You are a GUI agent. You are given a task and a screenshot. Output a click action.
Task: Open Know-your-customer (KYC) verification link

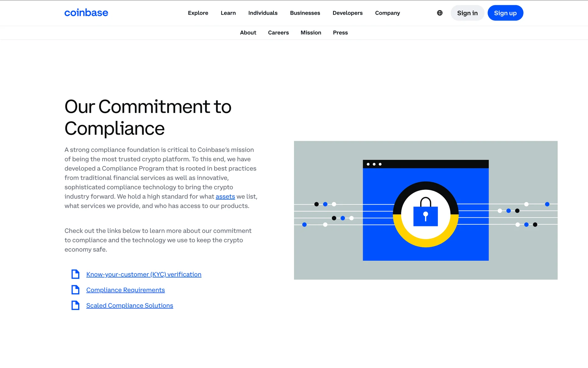point(144,274)
